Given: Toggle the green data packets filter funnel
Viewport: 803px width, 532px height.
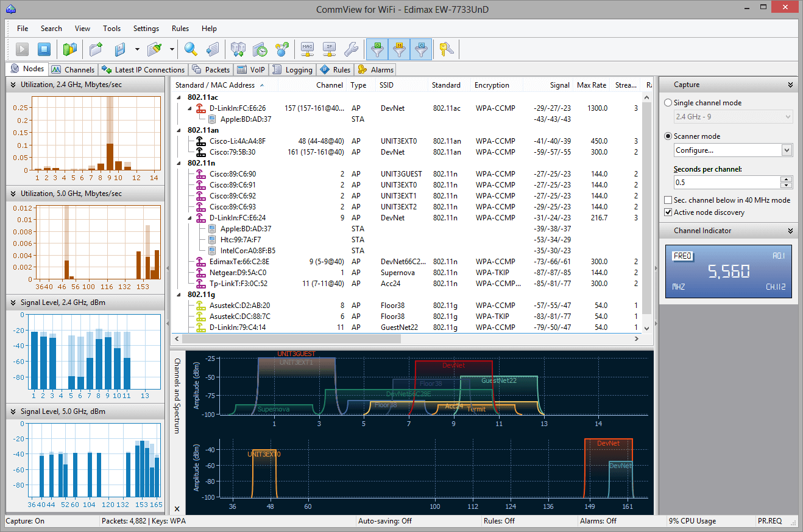Looking at the screenshot, I should pyautogui.click(x=378, y=49).
